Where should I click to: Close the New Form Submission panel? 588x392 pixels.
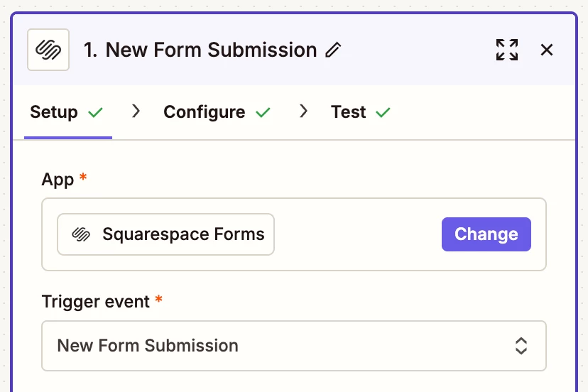tap(547, 50)
